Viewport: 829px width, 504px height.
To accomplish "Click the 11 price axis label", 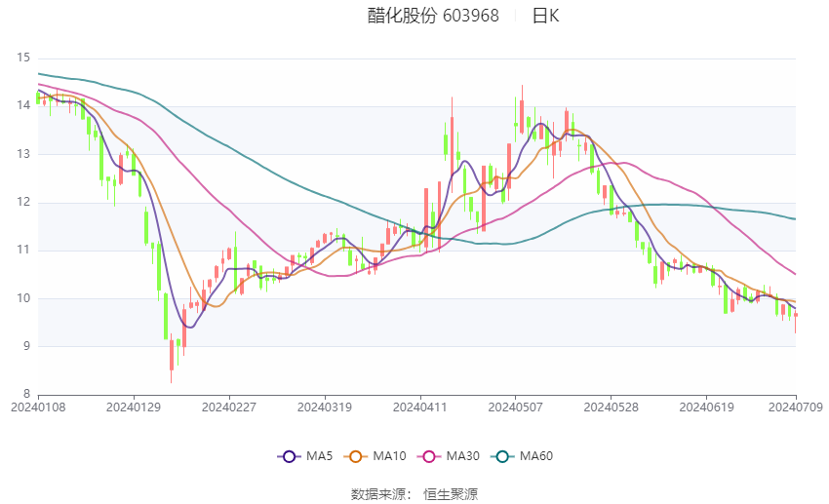I will click(23, 250).
